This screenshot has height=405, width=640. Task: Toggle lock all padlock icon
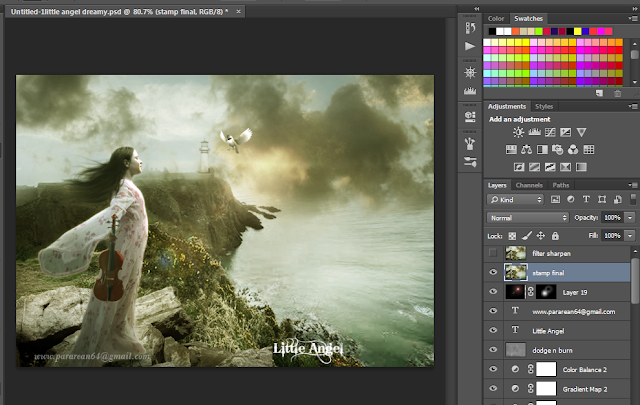[x=555, y=236]
